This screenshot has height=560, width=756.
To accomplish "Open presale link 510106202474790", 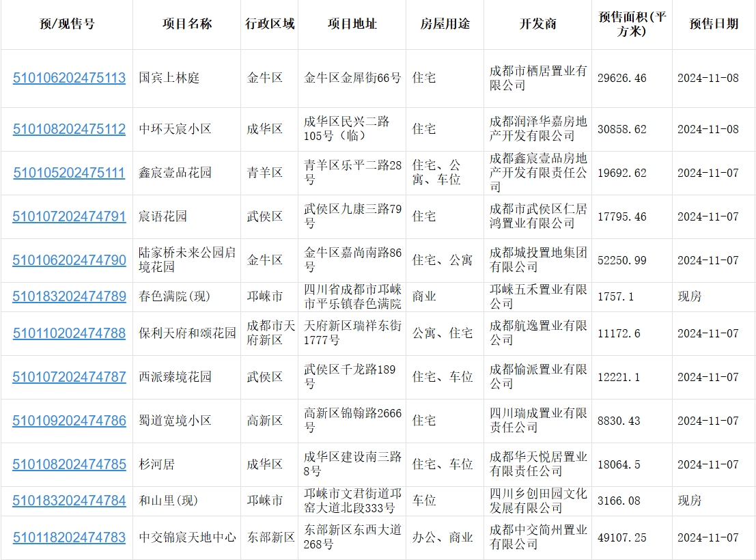I will point(69,260).
